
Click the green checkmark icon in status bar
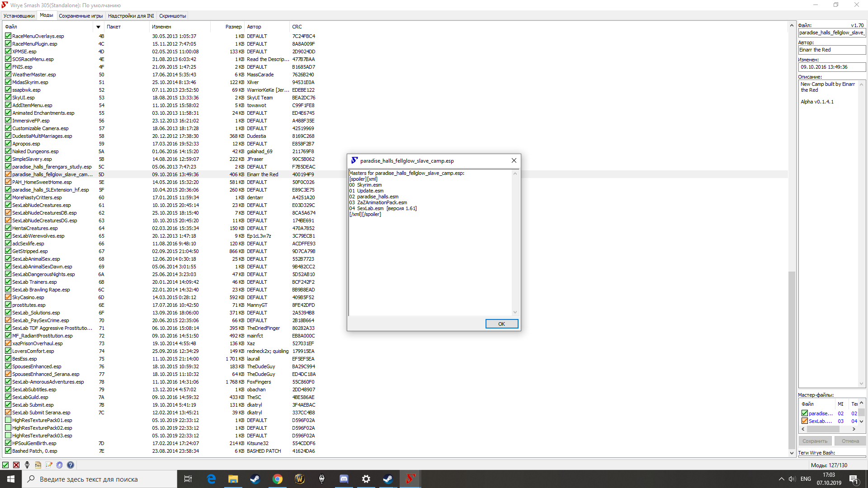[x=5, y=465]
